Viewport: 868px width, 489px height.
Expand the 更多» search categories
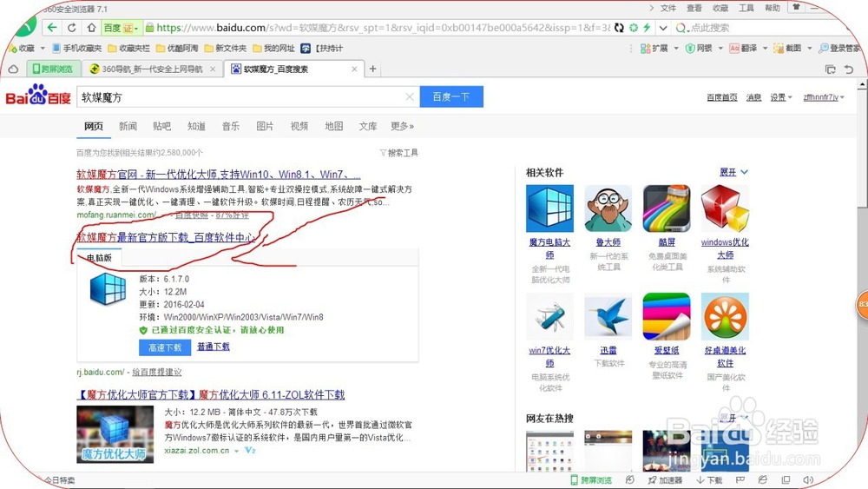[402, 126]
